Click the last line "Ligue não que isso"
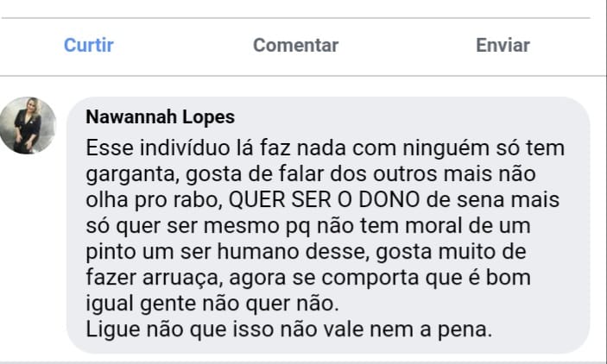Screen dimensions: 607x364 pos(288,329)
